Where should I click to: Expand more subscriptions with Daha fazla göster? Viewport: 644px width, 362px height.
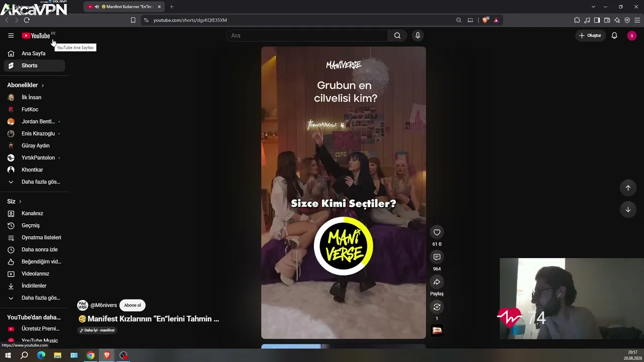click(34, 182)
